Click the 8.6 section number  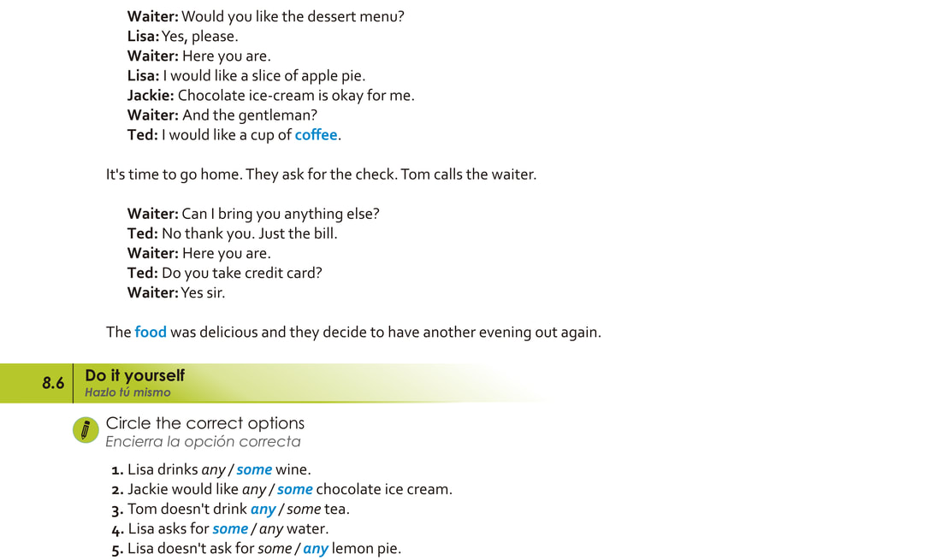53,384
